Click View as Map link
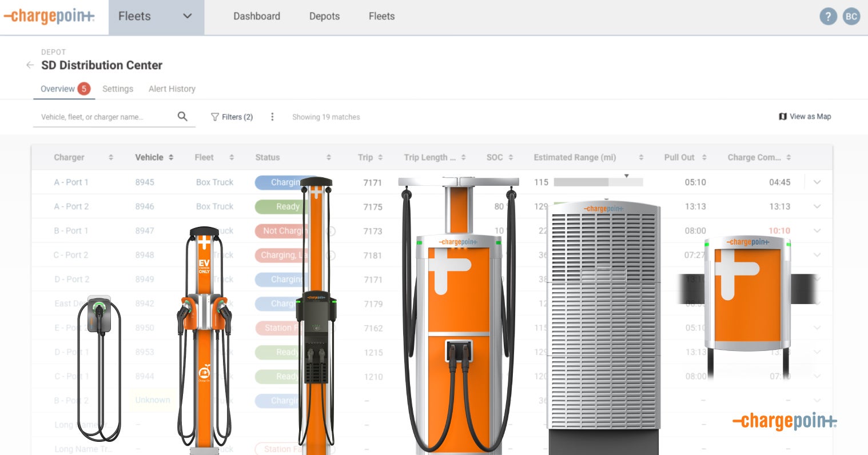 805,117
